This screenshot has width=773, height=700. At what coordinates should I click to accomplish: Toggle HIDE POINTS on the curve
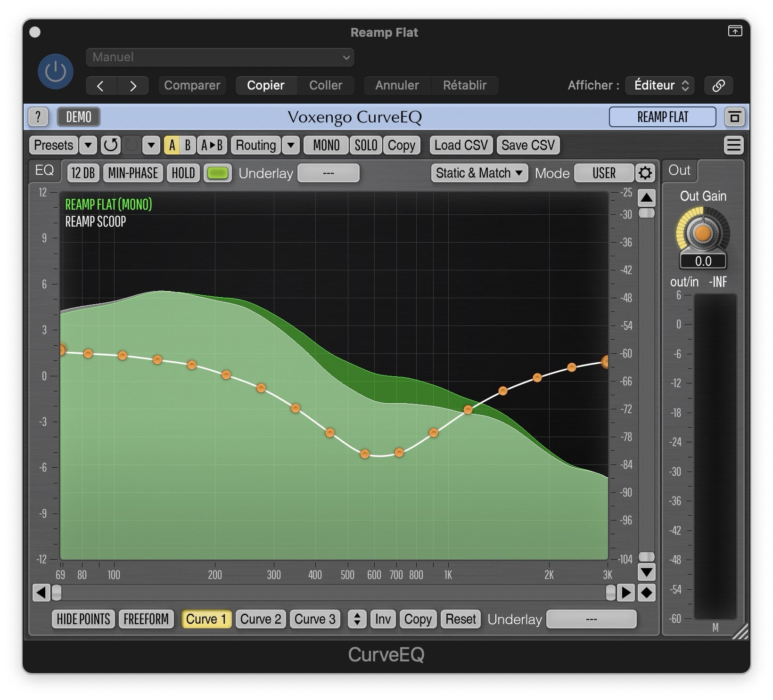point(83,619)
